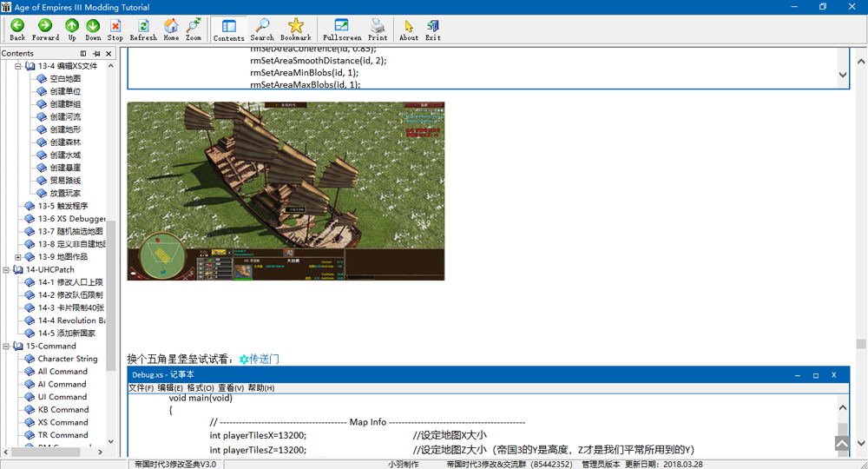Open the UI Command topic
This screenshot has width=868, height=469.
(x=62, y=397)
